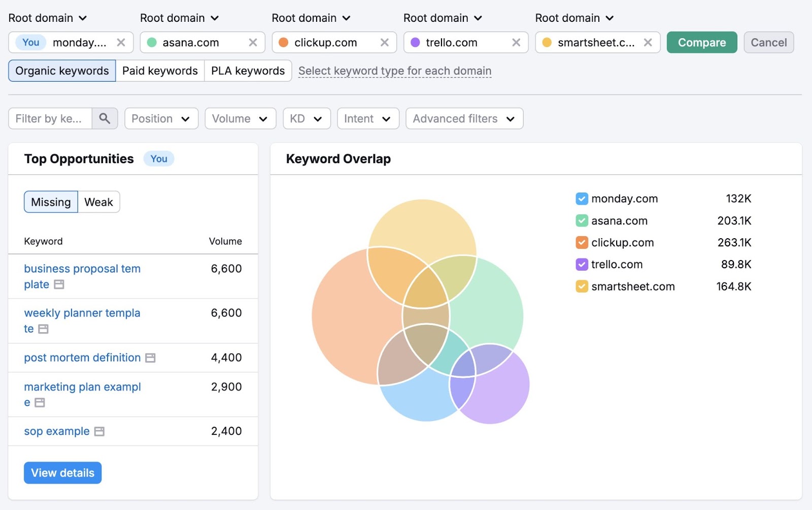Viewport: 812px width, 510px height.
Task: Click inside the keyword filter input field
Action: pos(51,118)
